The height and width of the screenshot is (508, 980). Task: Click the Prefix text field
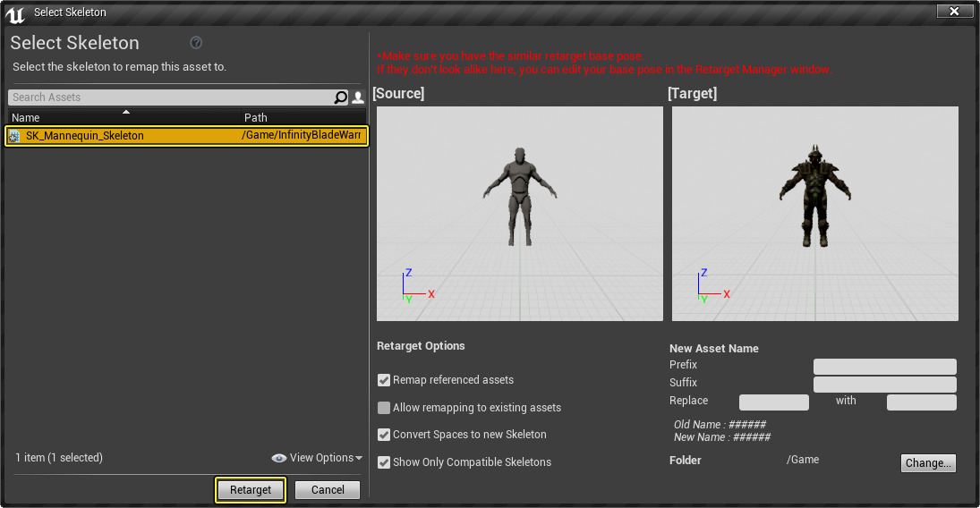tap(884, 367)
